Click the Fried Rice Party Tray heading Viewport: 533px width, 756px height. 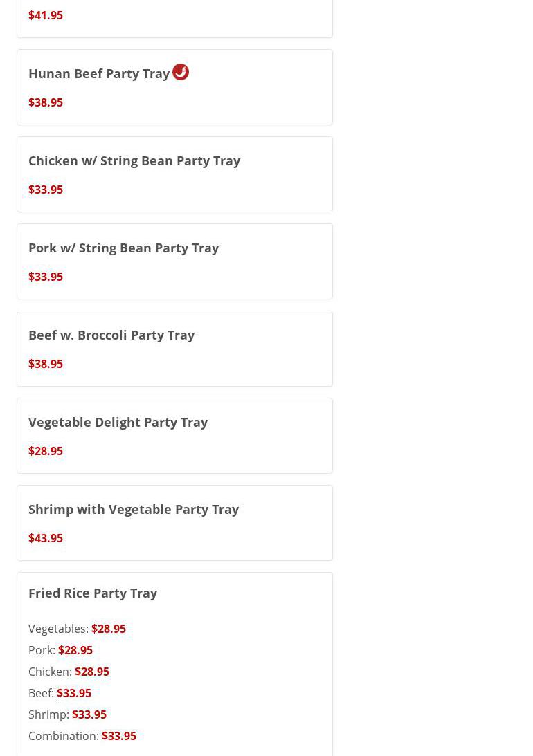point(93,593)
